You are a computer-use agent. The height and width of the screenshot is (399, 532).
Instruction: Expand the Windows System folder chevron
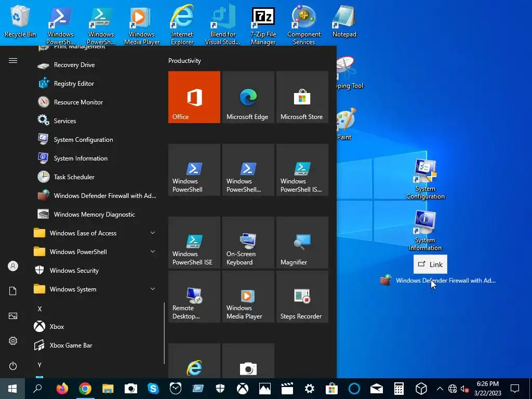point(153,289)
